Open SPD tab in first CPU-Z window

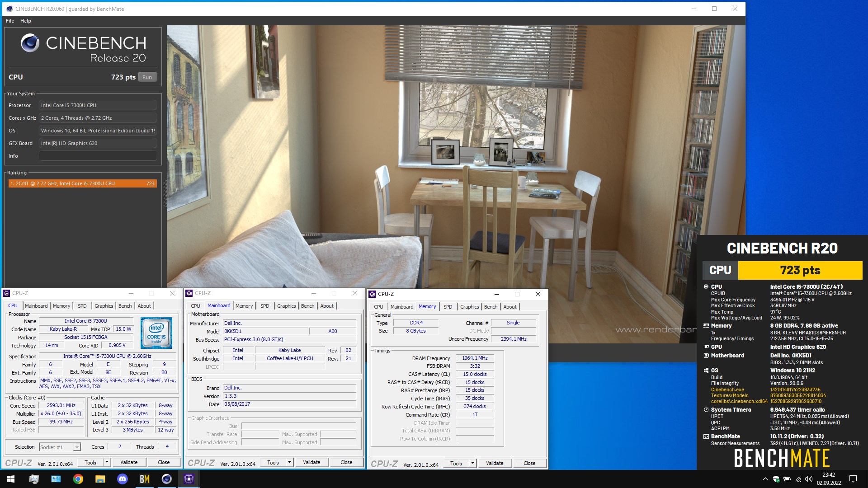tap(82, 306)
